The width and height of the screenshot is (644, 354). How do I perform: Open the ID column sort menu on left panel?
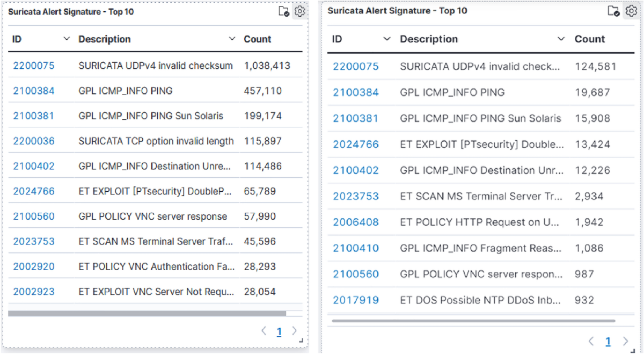point(67,39)
